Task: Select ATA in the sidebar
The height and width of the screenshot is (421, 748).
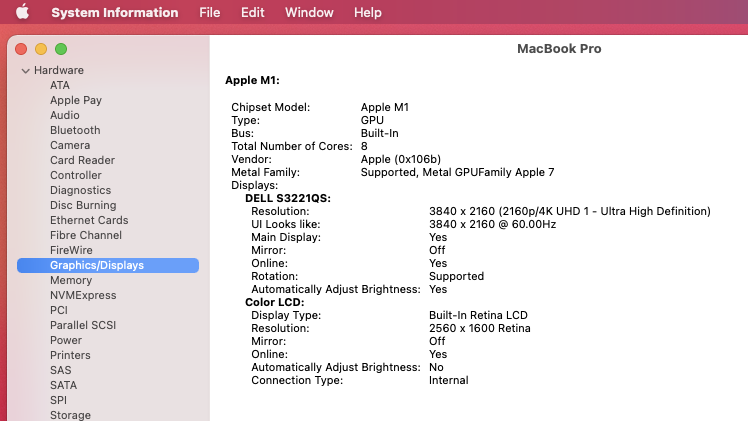Action: (60, 85)
